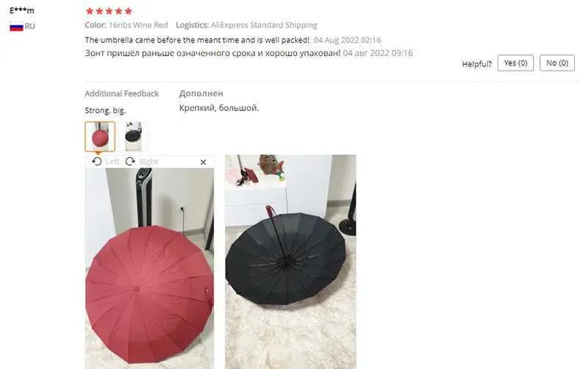Click the Additional Feedback label
This screenshot has height=369, width=588.
(x=122, y=93)
